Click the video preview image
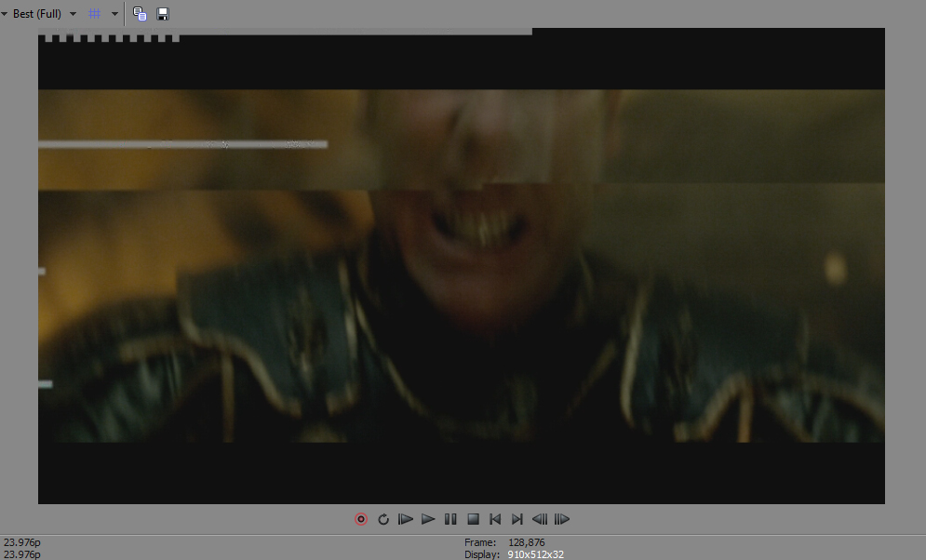The image size is (926, 560). 462,265
